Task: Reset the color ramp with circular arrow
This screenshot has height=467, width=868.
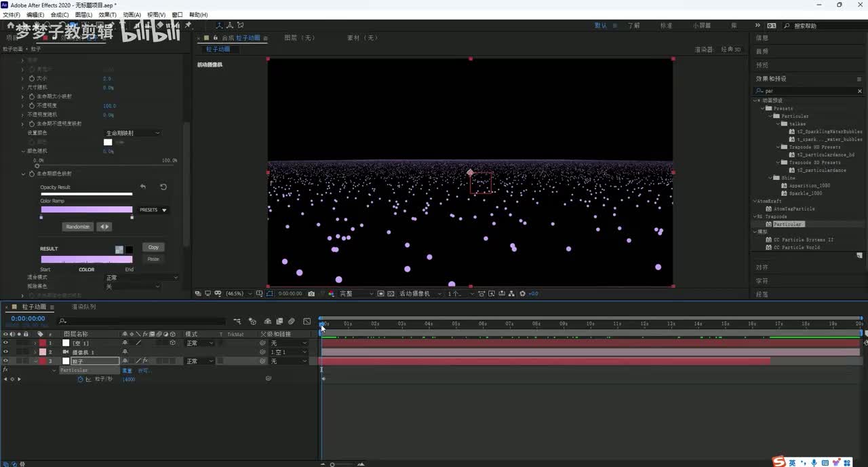Action: coord(163,187)
